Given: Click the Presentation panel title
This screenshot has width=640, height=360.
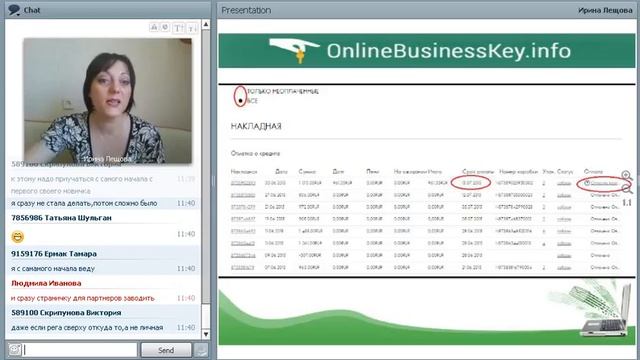Looking at the screenshot, I should click(246, 10).
